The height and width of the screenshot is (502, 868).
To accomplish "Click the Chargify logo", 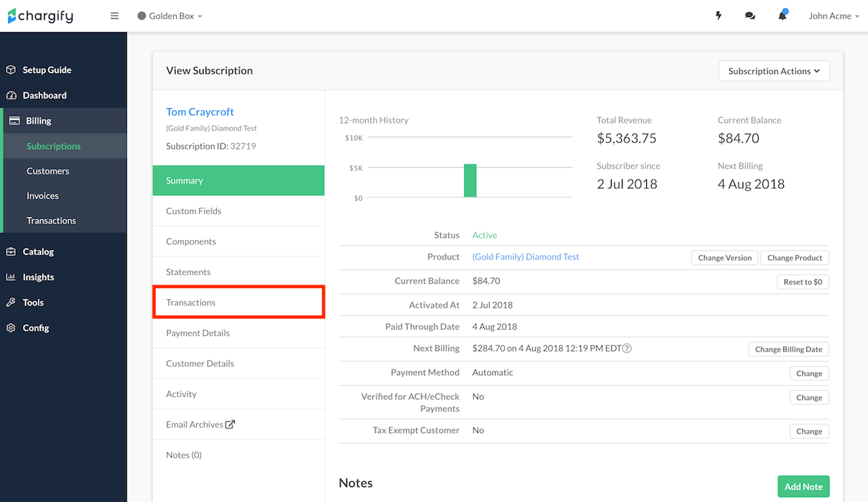I will [x=40, y=16].
